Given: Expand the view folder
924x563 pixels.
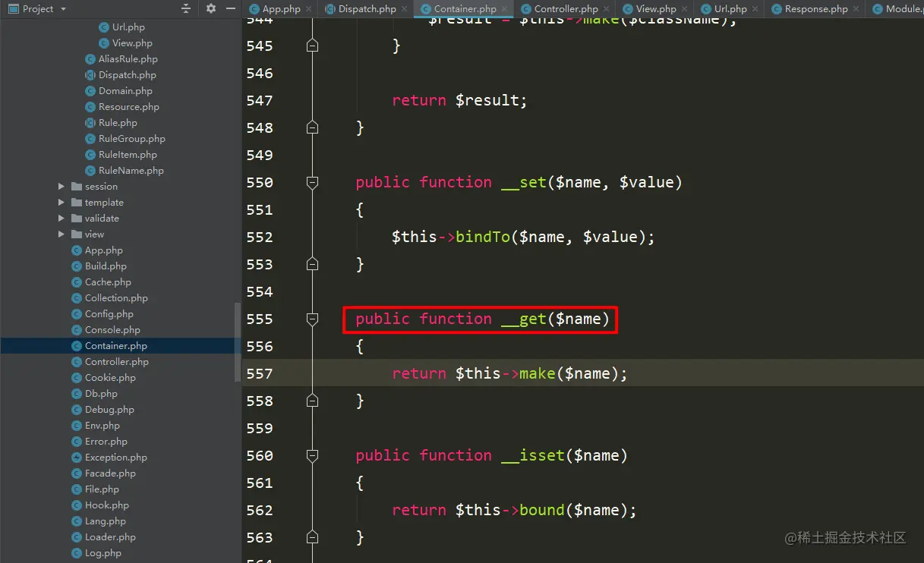Looking at the screenshot, I should (61, 234).
